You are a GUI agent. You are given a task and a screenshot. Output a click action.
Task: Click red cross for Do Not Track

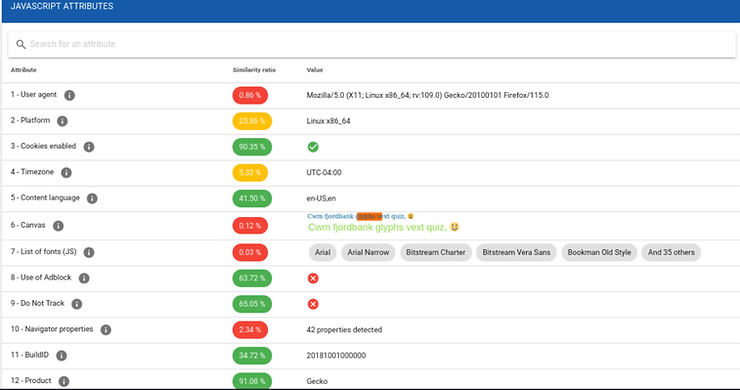tap(313, 304)
